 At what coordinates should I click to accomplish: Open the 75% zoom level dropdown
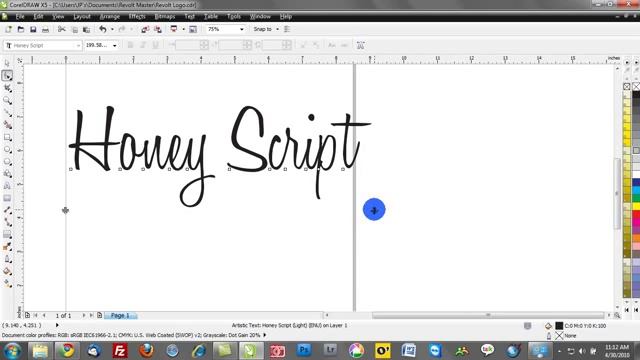242,29
